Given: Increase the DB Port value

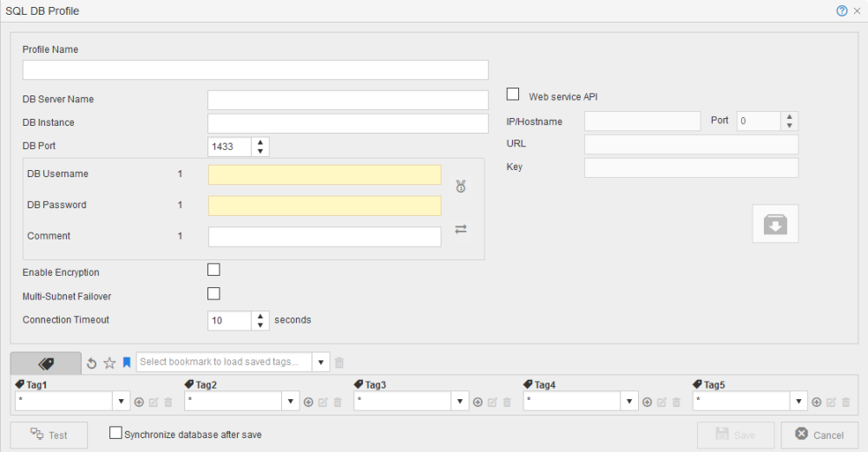Looking at the screenshot, I should pos(260,142).
